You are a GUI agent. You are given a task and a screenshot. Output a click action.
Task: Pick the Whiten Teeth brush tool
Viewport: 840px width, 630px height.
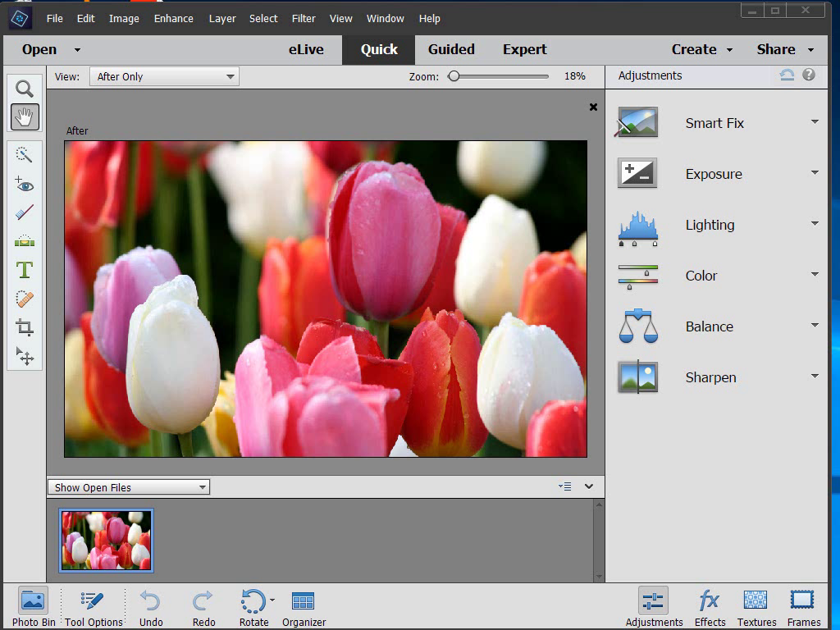click(x=25, y=212)
